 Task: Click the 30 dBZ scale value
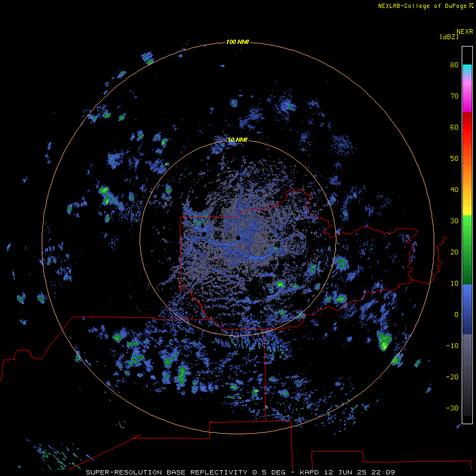coord(454,221)
